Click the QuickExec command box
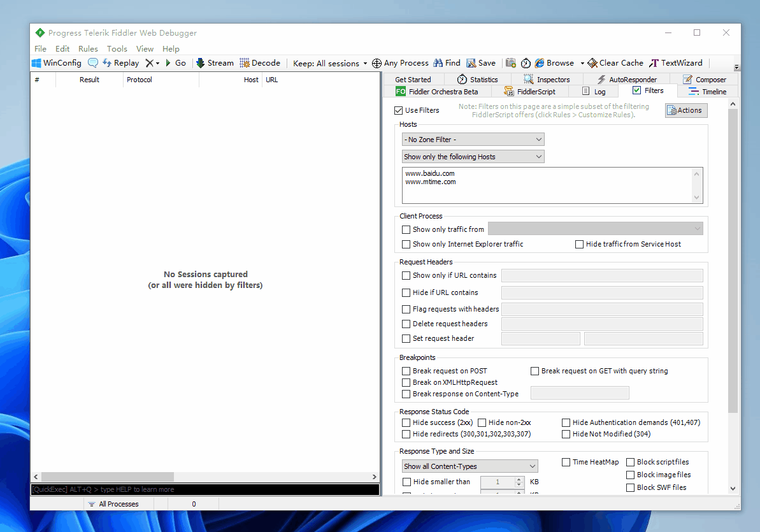The image size is (760, 532). 205,489
